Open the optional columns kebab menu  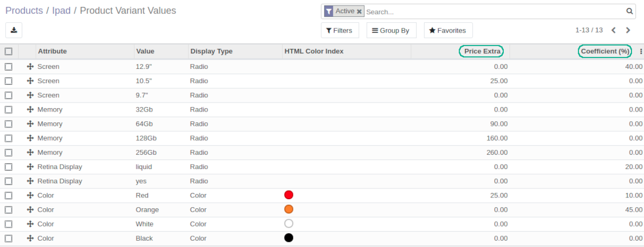tap(641, 51)
